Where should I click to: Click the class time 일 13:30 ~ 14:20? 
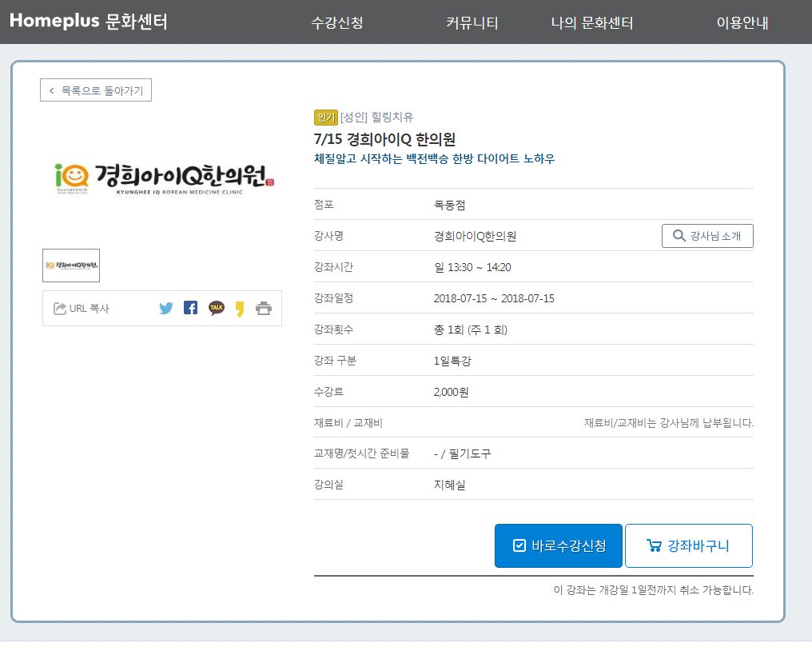472,267
